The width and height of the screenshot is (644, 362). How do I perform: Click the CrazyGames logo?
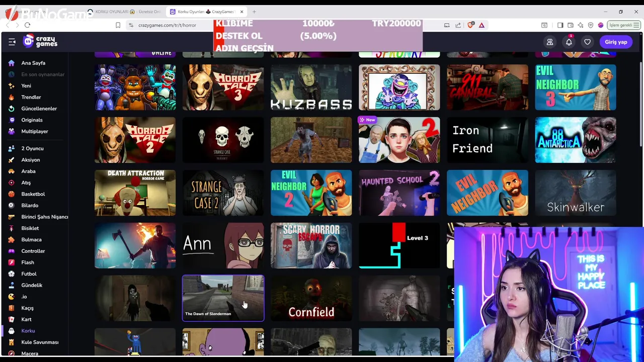pos(40,42)
